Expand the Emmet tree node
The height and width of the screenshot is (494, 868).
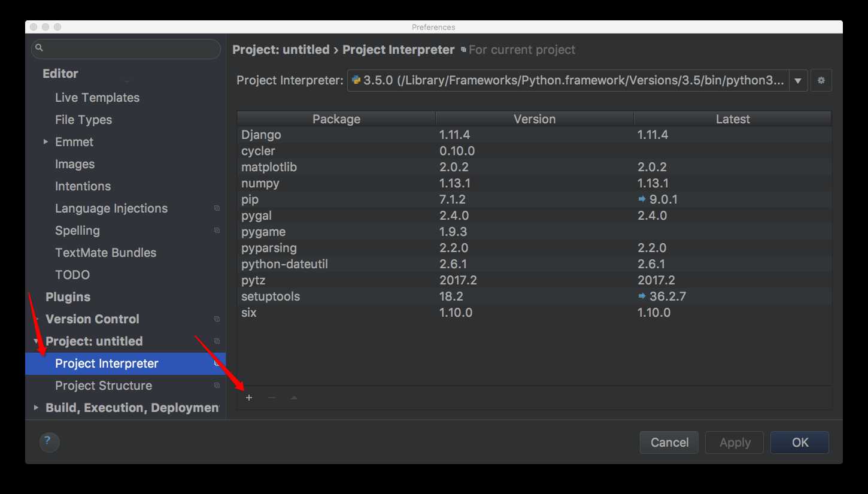46,142
